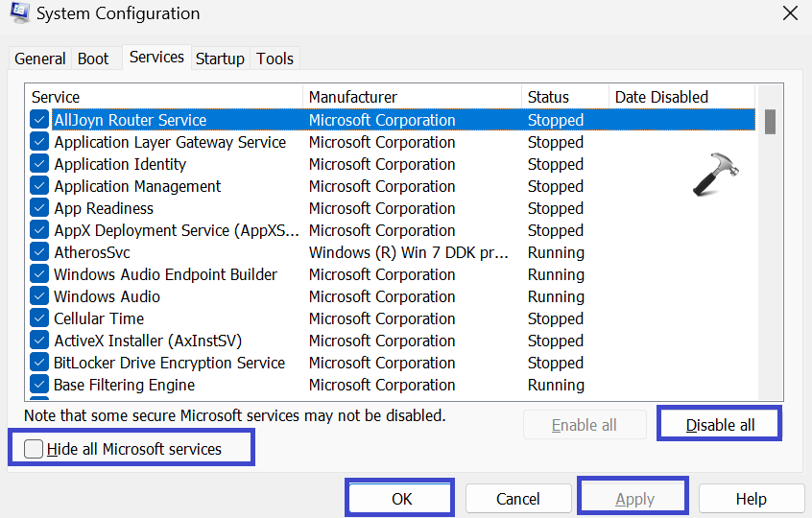The image size is (812, 518).
Task: Close the System Configuration window
Action: pos(789,13)
